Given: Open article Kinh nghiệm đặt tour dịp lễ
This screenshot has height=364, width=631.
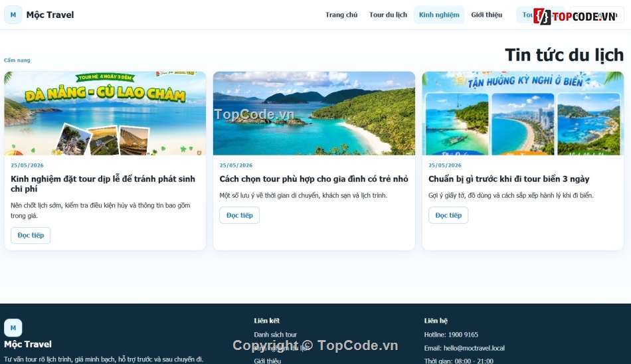Looking at the screenshot, I should pyautogui.click(x=103, y=183).
